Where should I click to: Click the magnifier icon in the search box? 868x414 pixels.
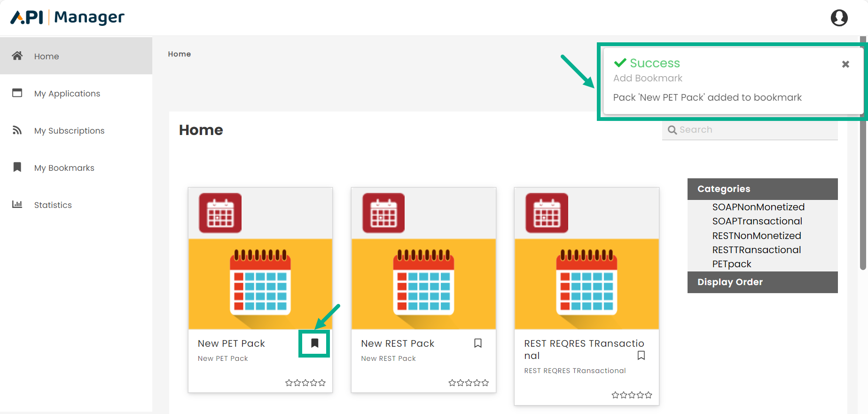click(672, 130)
